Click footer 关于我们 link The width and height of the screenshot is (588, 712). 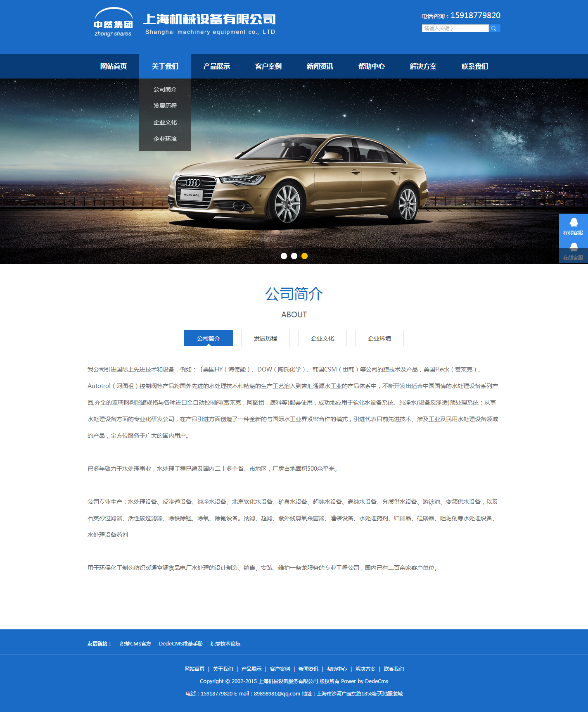223,669
